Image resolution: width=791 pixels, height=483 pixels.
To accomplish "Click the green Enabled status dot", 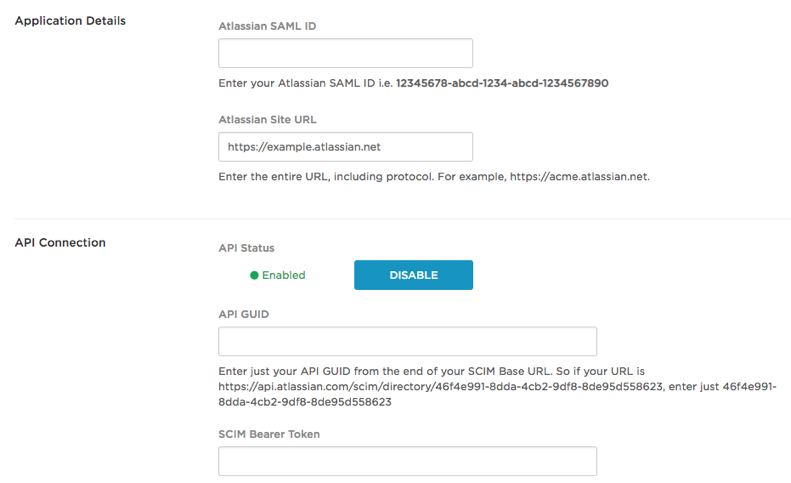I will click(x=254, y=275).
